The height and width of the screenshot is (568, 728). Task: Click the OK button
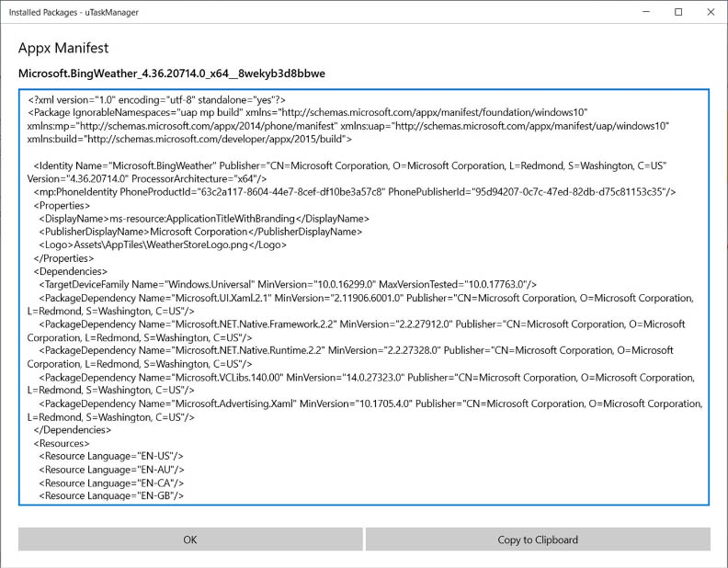pyautogui.click(x=190, y=540)
